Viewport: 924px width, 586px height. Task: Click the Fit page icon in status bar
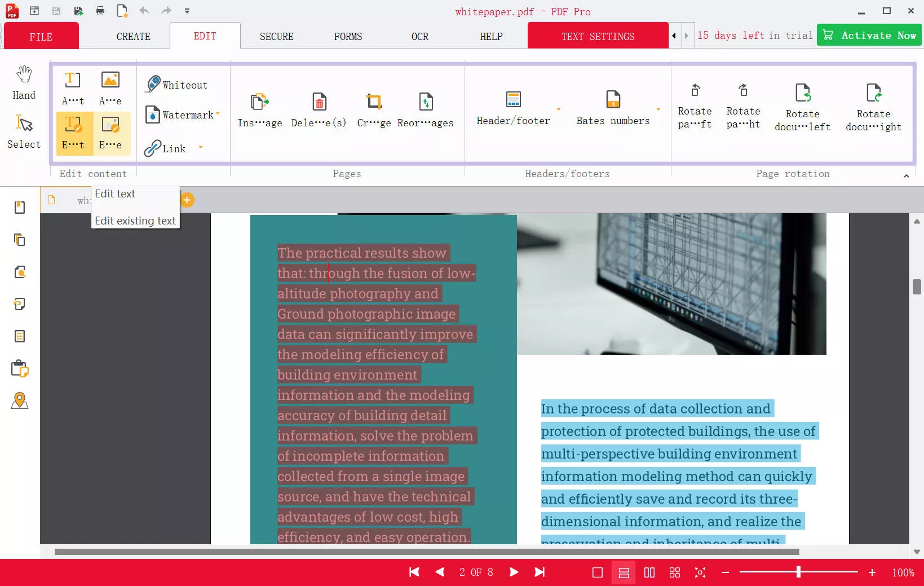(700, 572)
